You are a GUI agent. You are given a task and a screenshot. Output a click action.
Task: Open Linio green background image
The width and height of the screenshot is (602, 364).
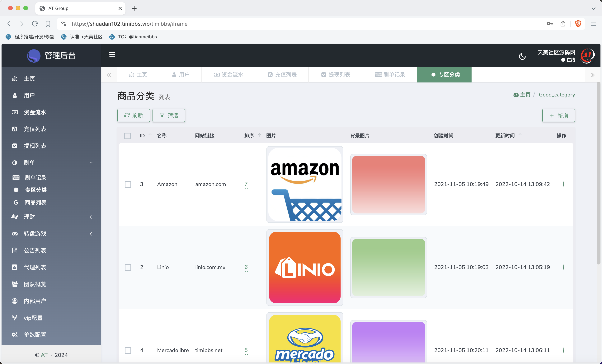point(388,267)
